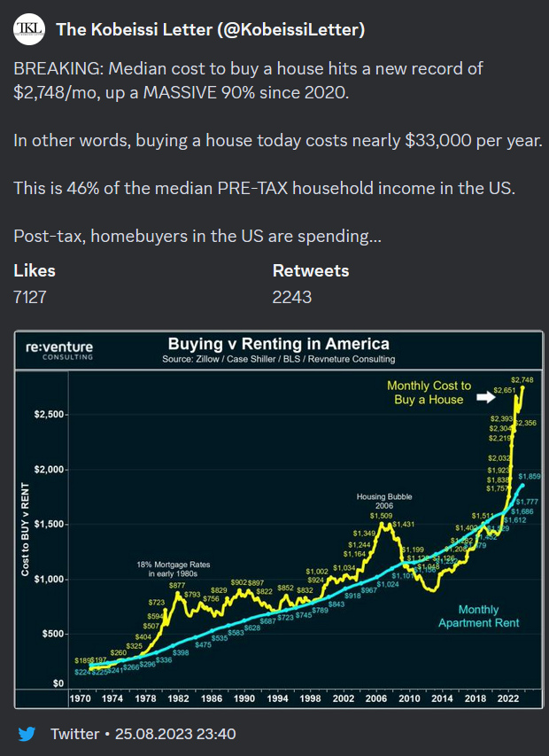Click the 'Monthly Apartment Rent' chart label
The height and width of the screenshot is (756, 549).
click(x=478, y=616)
